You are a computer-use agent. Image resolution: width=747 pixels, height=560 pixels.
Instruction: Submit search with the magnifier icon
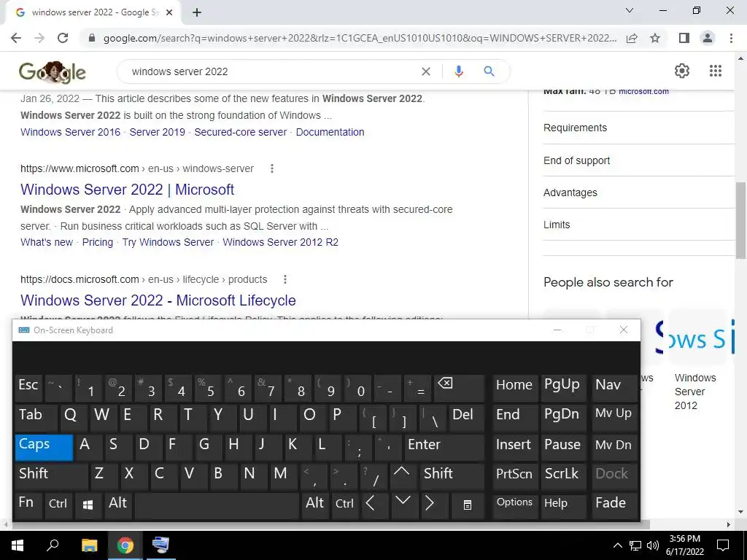click(489, 71)
